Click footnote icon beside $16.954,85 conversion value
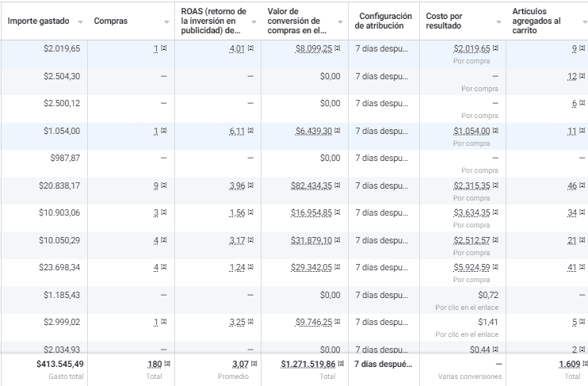 click(x=337, y=212)
